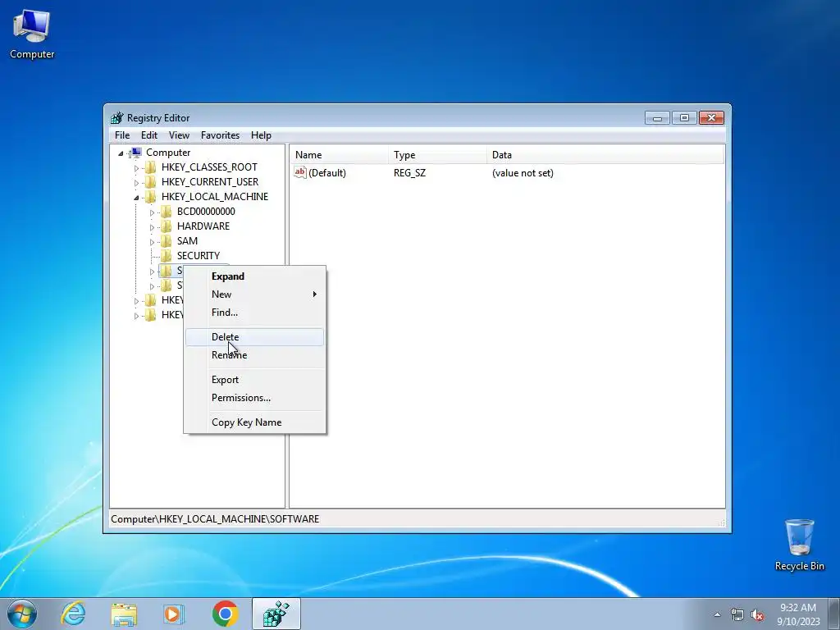This screenshot has height=630, width=840.
Task: Expand the selected SOFTWARE key arrow
Action: (152, 271)
